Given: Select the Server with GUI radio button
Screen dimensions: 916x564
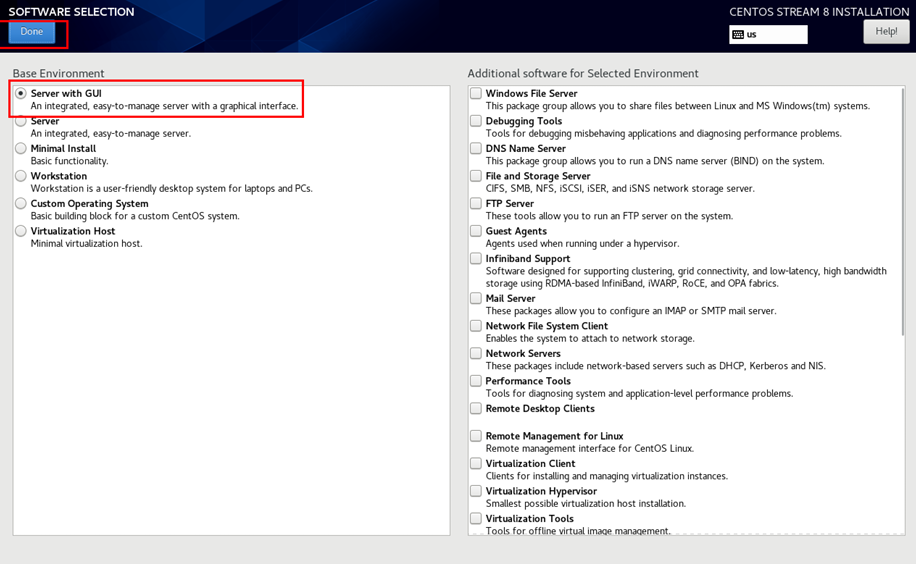Looking at the screenshot, I should (21, 94).
